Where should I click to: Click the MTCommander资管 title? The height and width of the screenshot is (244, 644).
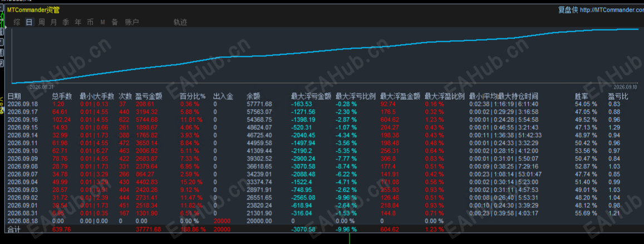pos(33,10)
